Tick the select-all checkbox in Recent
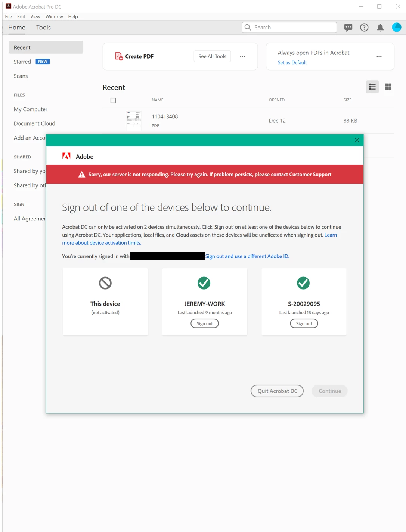This screenshot has height=532, width=406. pyautogui.click(x=113, y=100)
